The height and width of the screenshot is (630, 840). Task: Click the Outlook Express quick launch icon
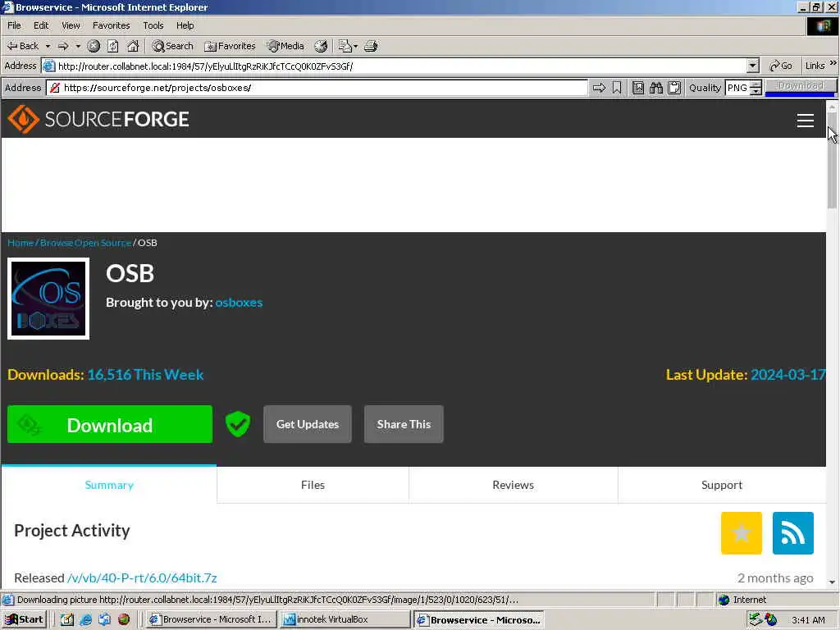click(x=104, y=620)
